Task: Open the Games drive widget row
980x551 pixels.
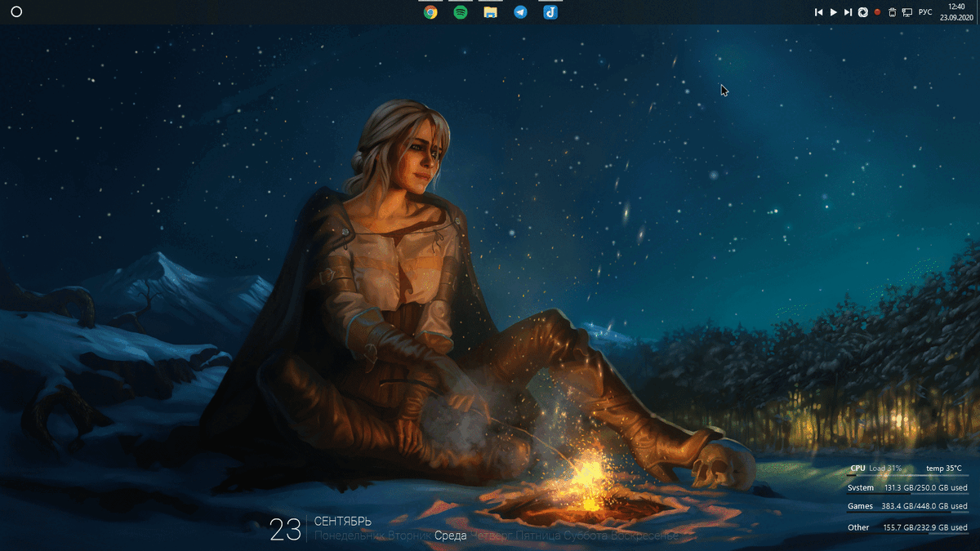Action: (x=908, y=507)
